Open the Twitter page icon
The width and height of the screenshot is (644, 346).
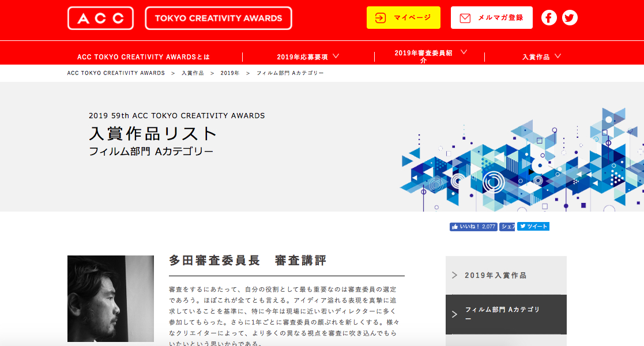point(570,18)
